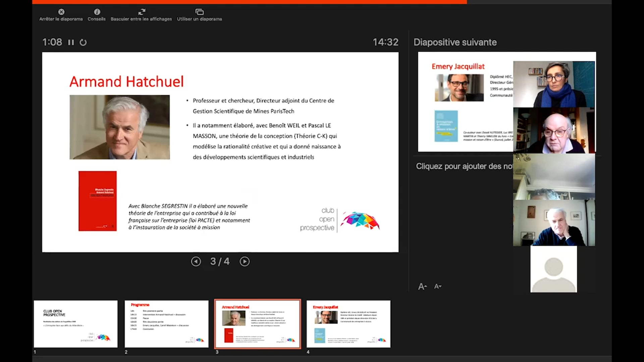Increase the notes font size
This screenshot has width=644, height=362.
click(422, 286)
